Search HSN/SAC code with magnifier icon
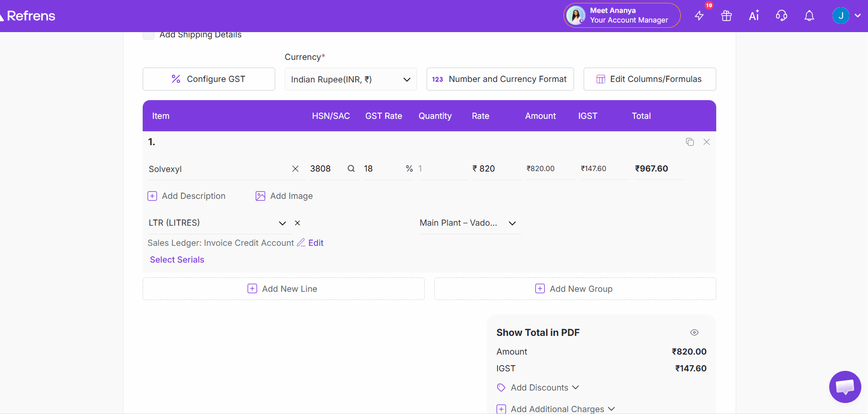The image size is (868, 414). point(351,169)
